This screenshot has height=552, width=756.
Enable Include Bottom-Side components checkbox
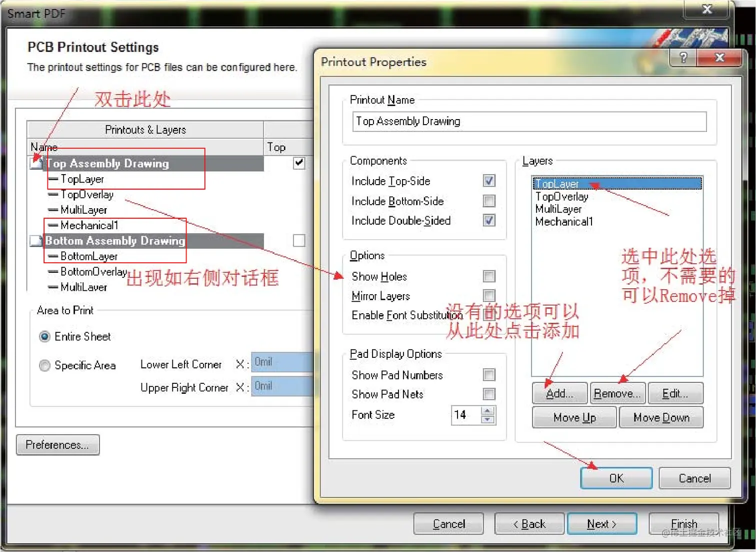point(489,201)
